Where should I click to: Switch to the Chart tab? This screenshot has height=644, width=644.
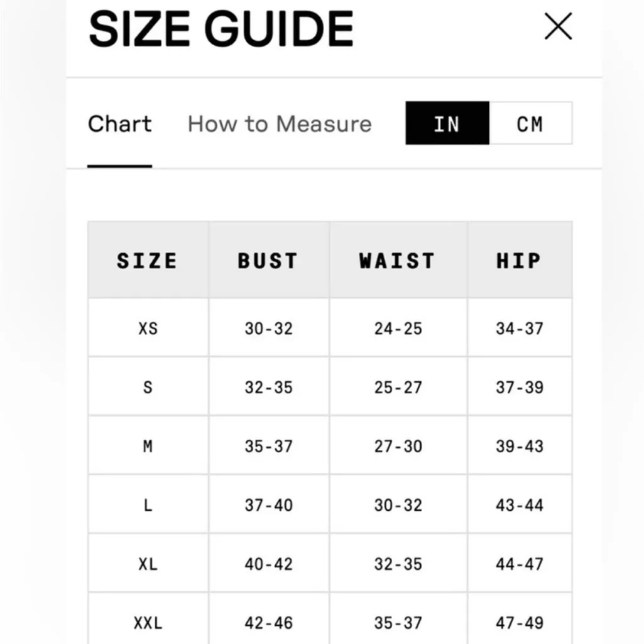[x=120, y=124]
